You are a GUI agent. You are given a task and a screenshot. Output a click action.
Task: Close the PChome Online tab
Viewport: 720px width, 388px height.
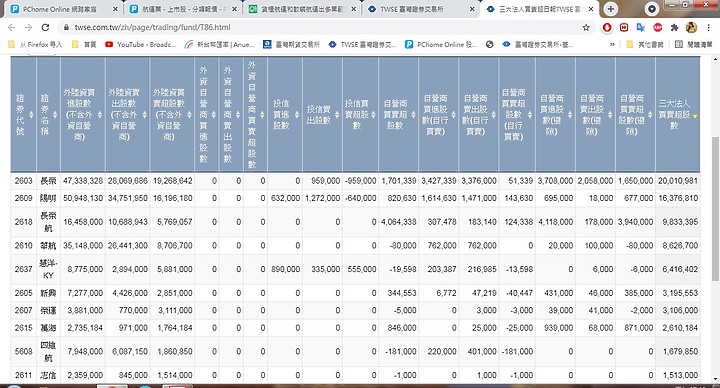(x=115, y=9)
